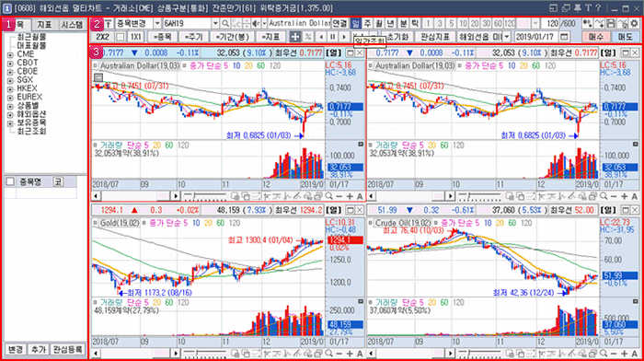Viewport: 644px width, 361px height.
Task: Zoom in with plus icon under first chart
Action: [x=350, y=196]
